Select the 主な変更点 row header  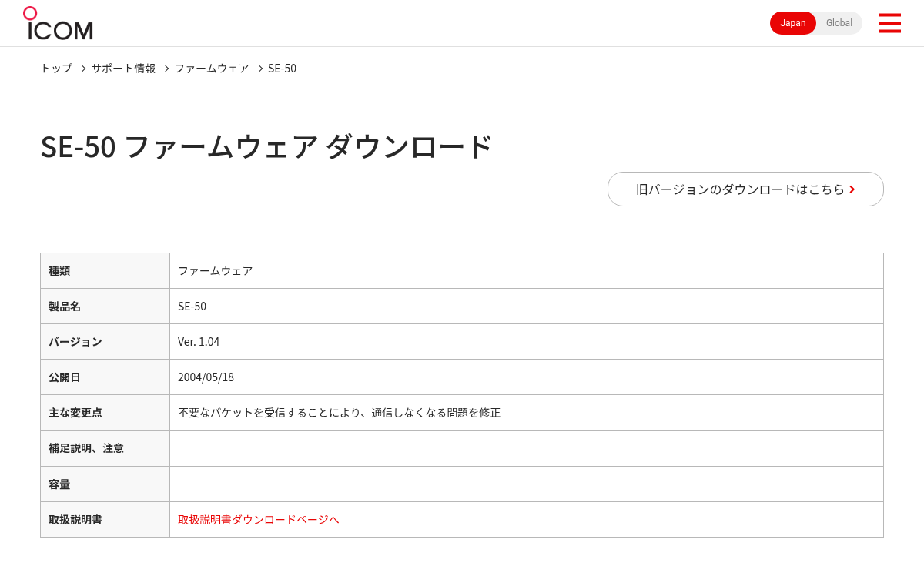[x=105, y=412]
